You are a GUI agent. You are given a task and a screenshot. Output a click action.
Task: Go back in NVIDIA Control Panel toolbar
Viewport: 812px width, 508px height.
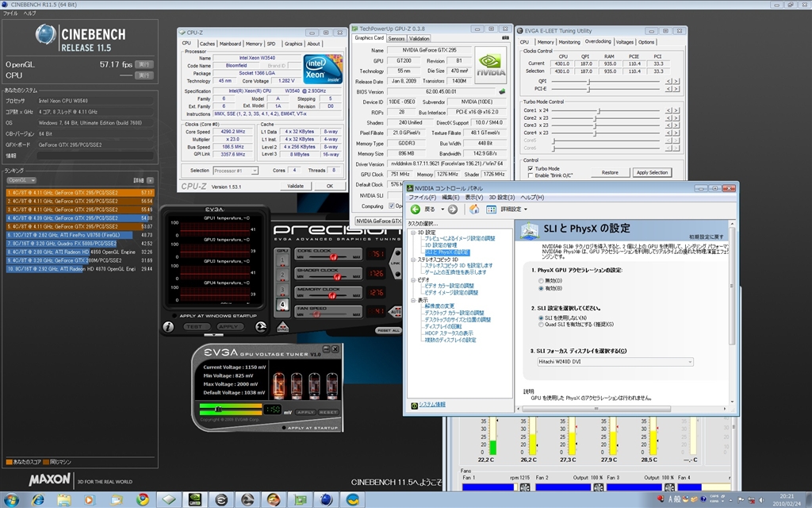coord(416,210)
